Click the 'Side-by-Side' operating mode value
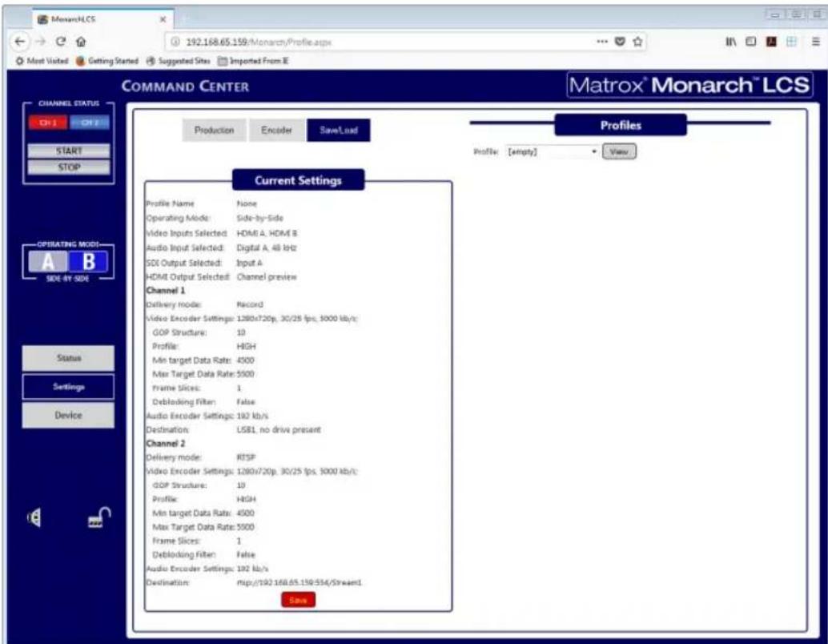 [259, 218]
